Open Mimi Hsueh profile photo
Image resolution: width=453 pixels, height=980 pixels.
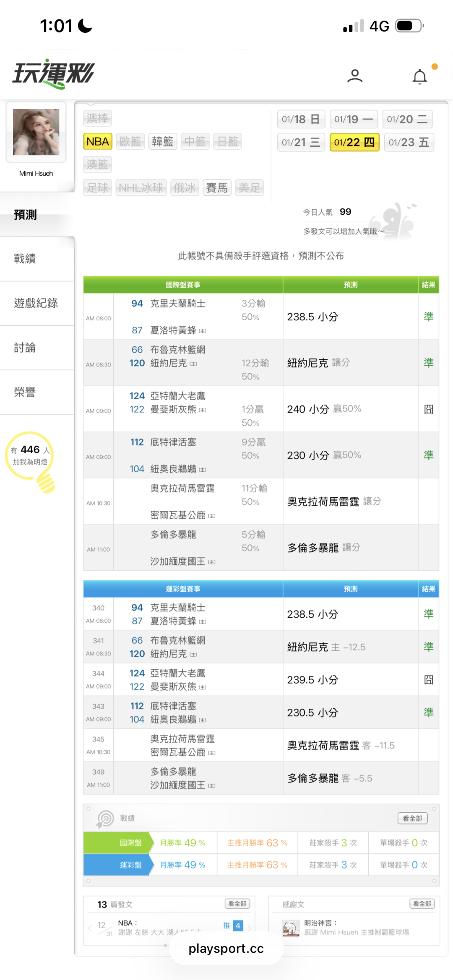point(36,132)
